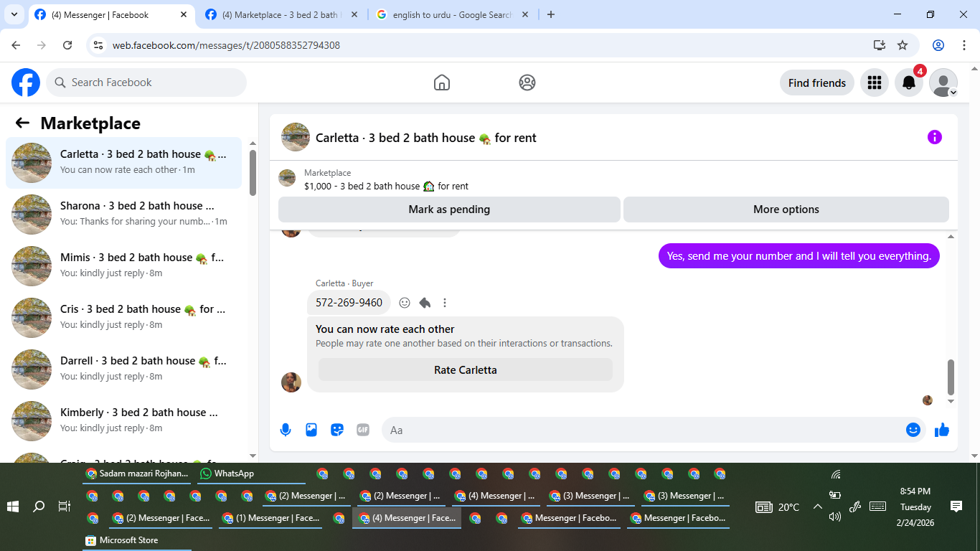The image size is (980, 551).
Task: Click the clock showing 8:54 PM
Action: [x=915, y=491]
